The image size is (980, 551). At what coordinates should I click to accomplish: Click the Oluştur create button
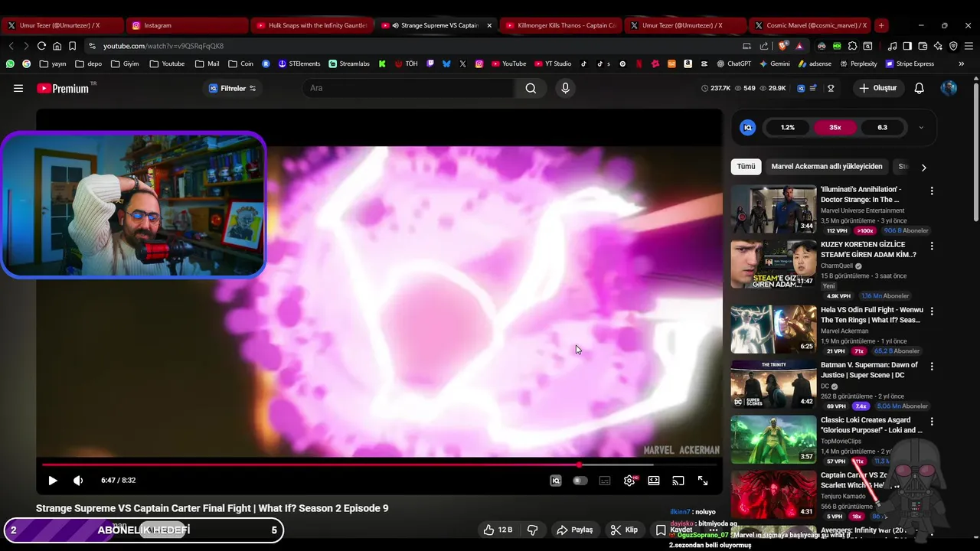[877, 88]
